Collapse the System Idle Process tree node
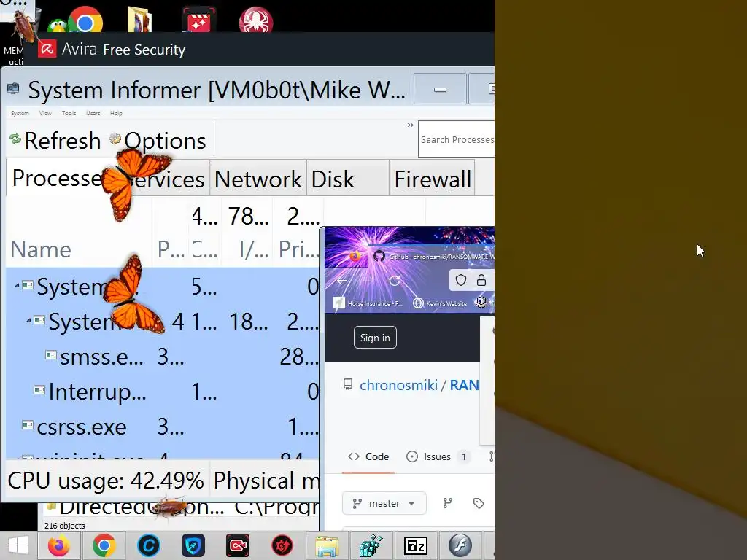The height and width of the screenshot is (560, 747). (18, 286)
